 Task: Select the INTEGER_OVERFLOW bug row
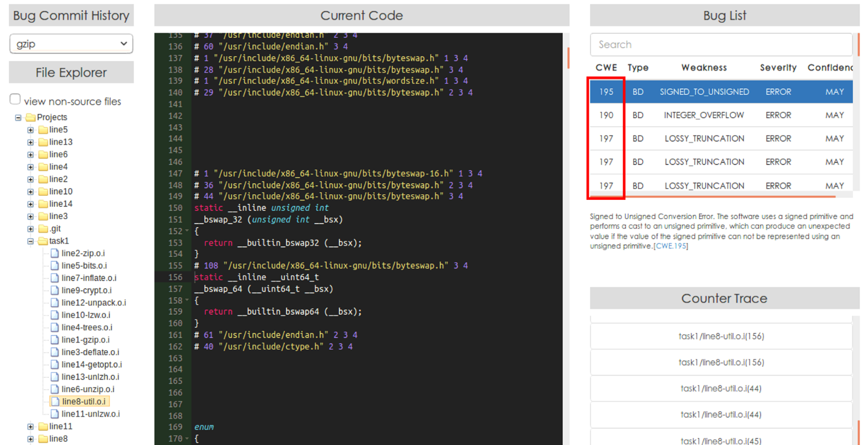tap(721, 115)
